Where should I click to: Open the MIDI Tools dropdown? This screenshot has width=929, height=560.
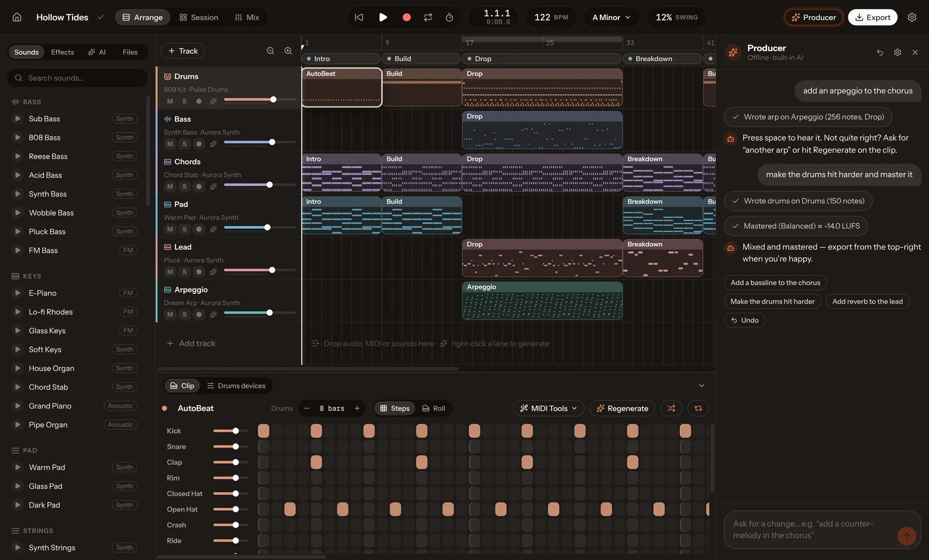pyautogui.click(x=549, y=409)
